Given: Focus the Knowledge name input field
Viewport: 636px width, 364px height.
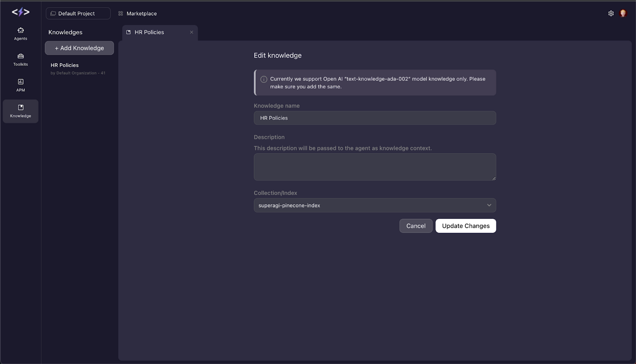Looking at the screenshot, I should point(375,118).
